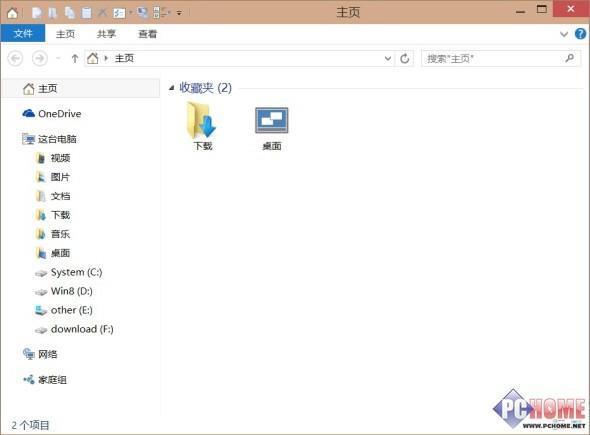Screen dimensions: 590x435
Task: Open 图片 folder in the navigation pane
Action: [60, 177]
